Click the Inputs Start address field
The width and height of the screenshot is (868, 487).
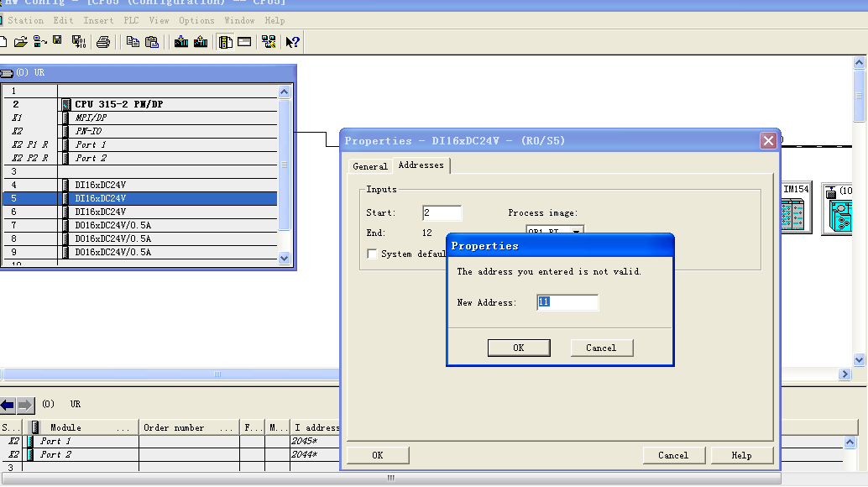442,213
